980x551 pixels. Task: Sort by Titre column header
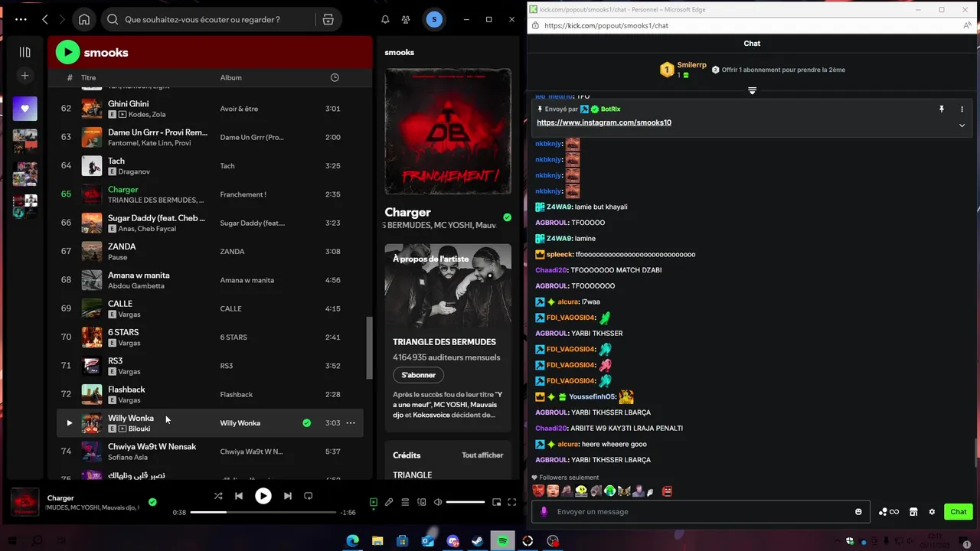pyautogui.click(x=89, y=77)
